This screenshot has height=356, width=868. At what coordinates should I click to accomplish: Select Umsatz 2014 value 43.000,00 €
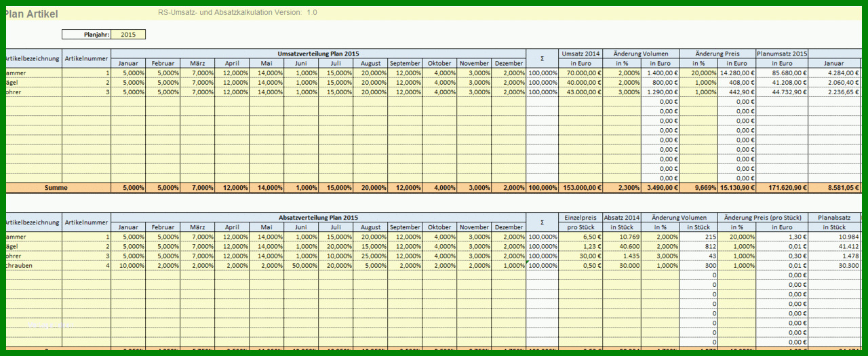pos(580,92)
